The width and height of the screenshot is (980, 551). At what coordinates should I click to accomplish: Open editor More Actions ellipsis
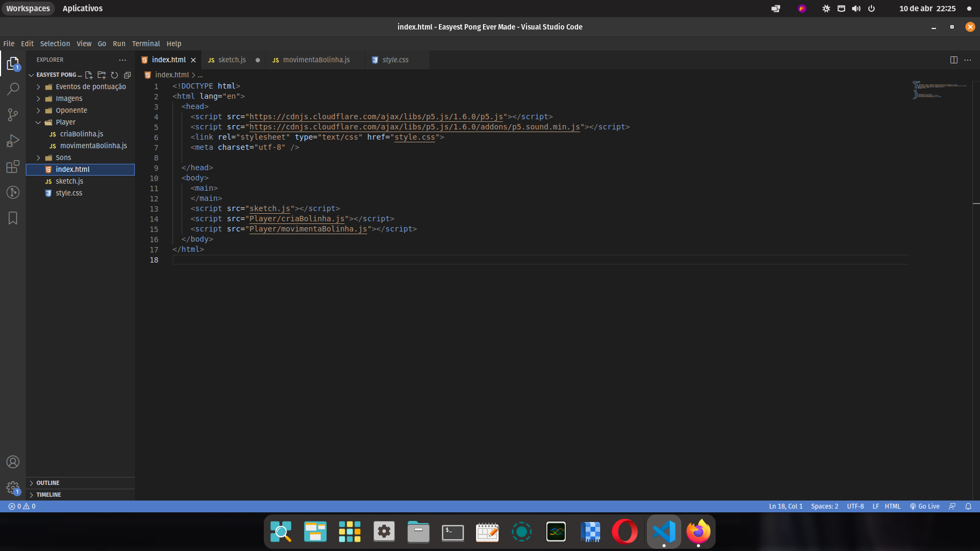pyautogui.click(x=968, y=60)
